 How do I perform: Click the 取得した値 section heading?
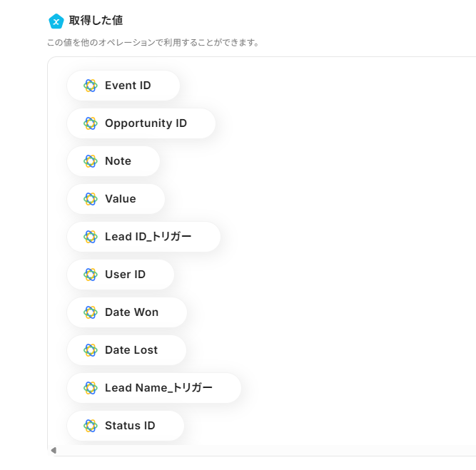[96, 21]
